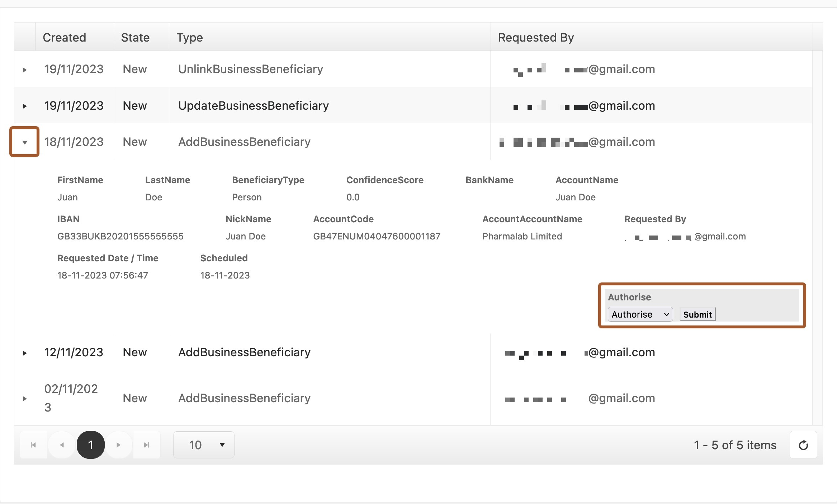Go to the last page arrow

point(146,445)
